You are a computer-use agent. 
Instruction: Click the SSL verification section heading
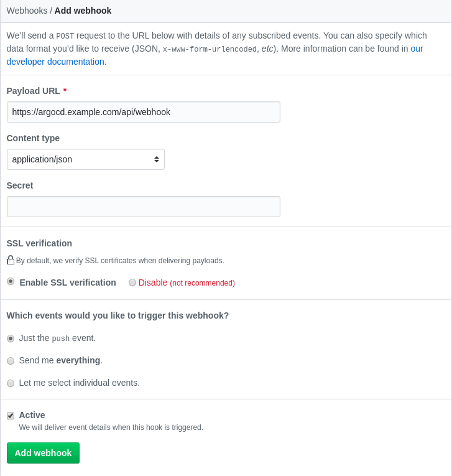(x=39, y=243)
